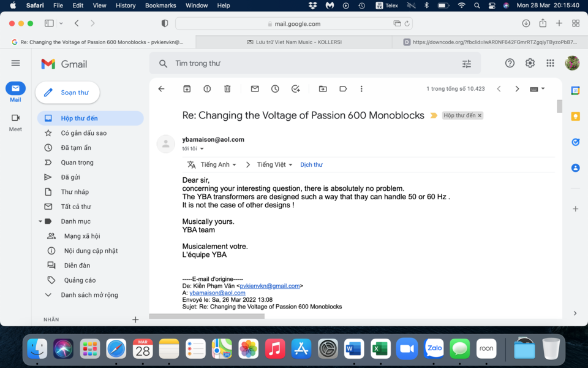The width and height of the screenshot is (588, 368).
Task: Open target language Tiếng Việt dropdown
Action: click(274, 164)
